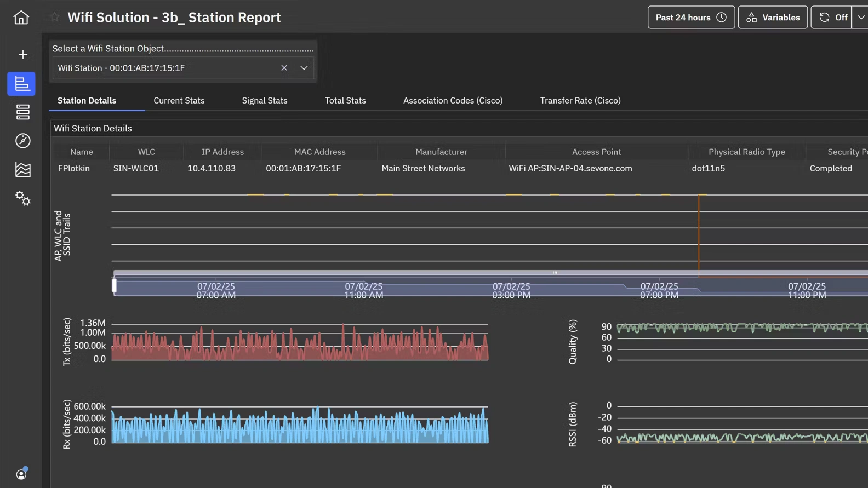The width and height of the screenshot is (868, 488).
Task: Go to the Home icon in sidebar
Action: 21,18
